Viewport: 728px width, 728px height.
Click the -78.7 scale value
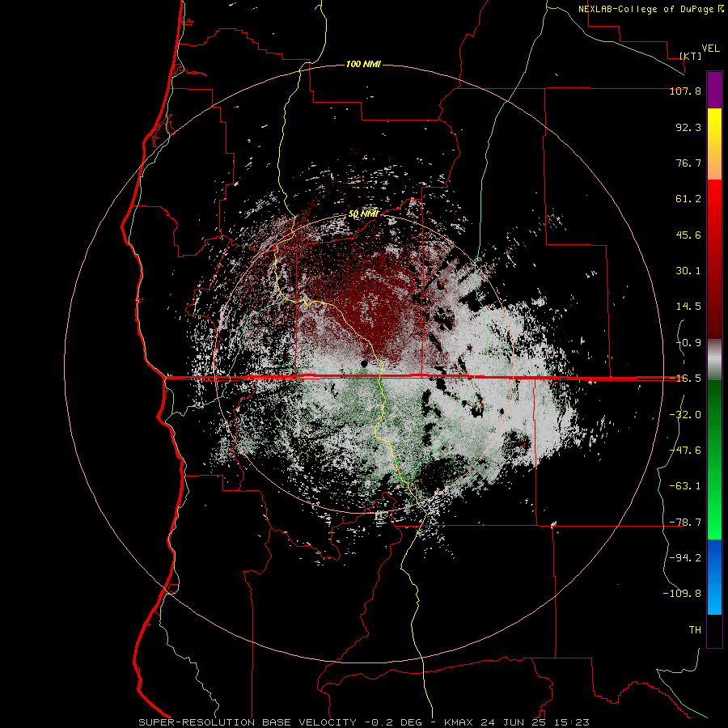[685, 523]
